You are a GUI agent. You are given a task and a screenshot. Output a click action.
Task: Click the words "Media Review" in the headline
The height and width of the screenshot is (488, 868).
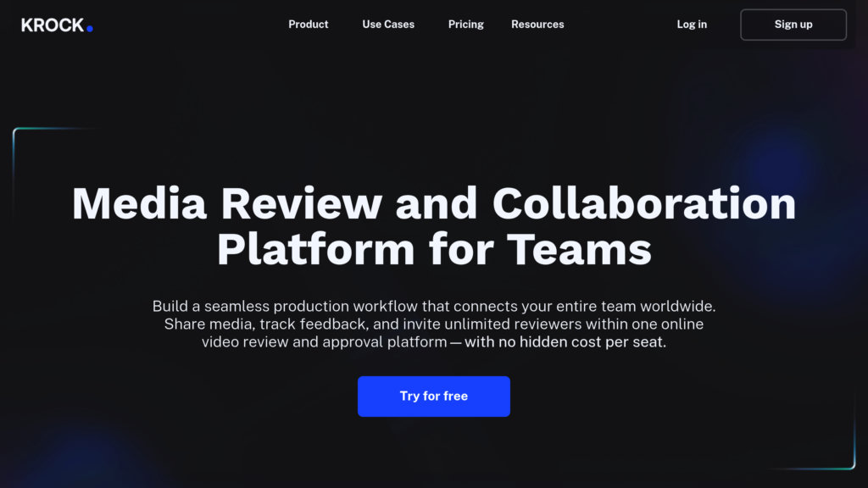click(x=226, y=204)
